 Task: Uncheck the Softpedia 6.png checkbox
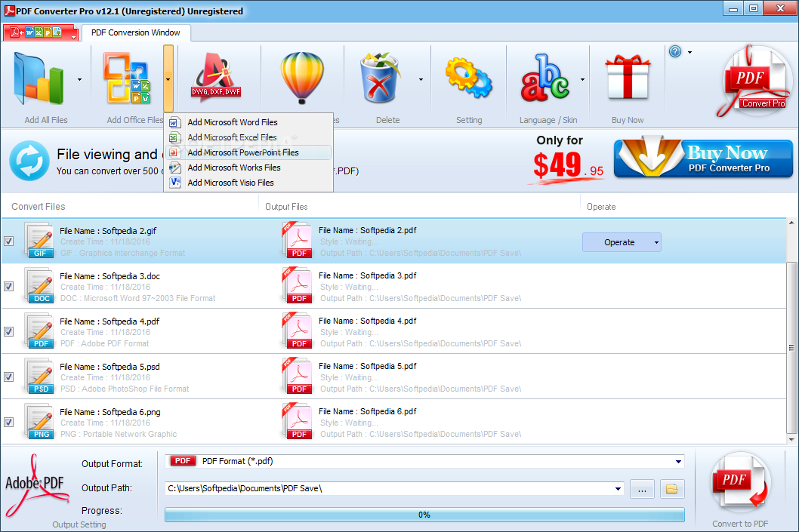click(x=8, y=423)
